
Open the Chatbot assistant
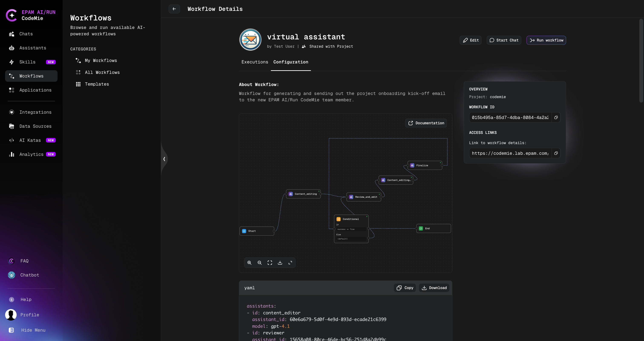point(23,275)
